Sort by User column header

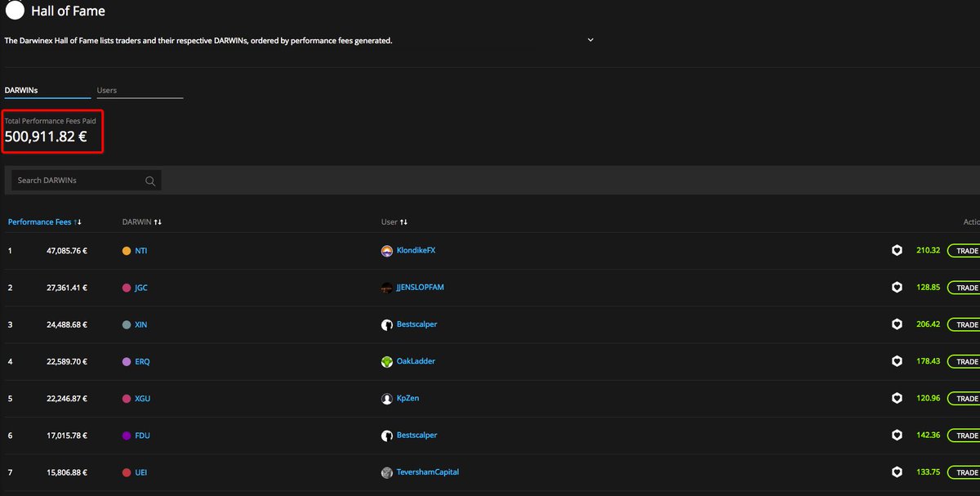click(394, 221)
